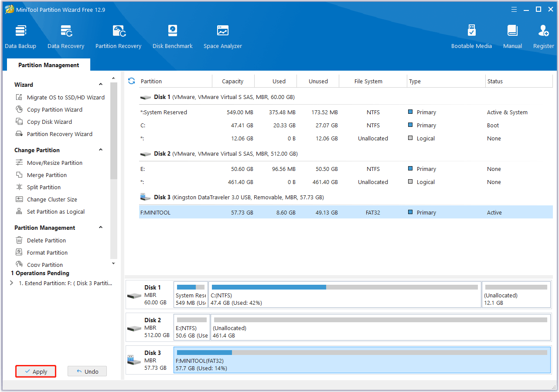Select the Partition Management tab
The image size is (559, 392).
[x=48, y=65]
